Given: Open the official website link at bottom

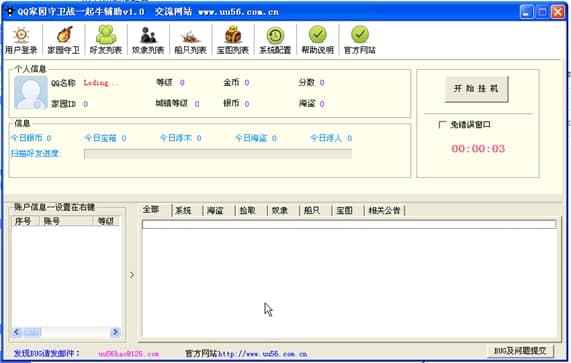Looking at the screenshot, I should coord(263,354).
